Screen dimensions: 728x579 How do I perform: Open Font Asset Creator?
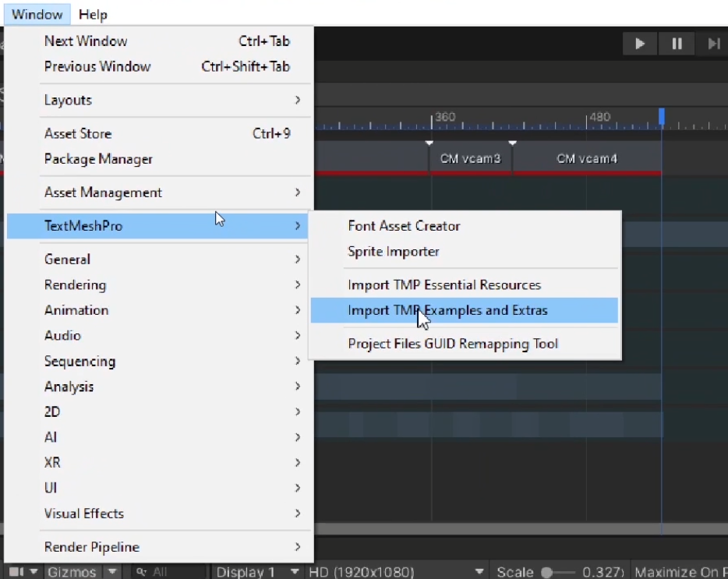click(404, 226)
